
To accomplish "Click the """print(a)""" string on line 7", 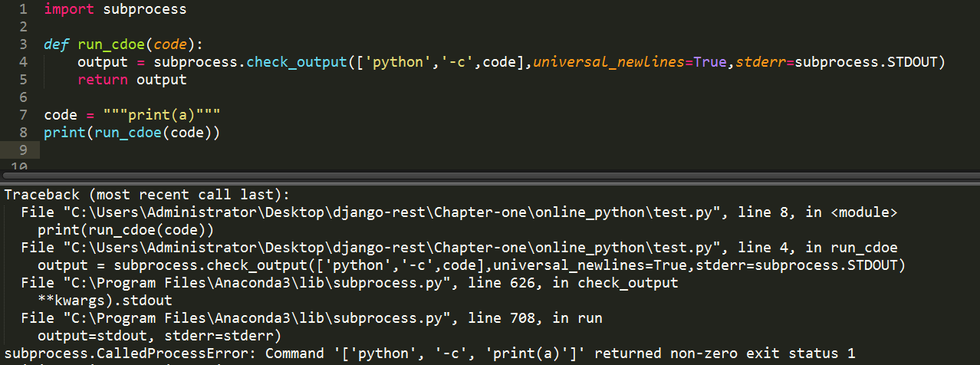I will click(x=162, y=115).
